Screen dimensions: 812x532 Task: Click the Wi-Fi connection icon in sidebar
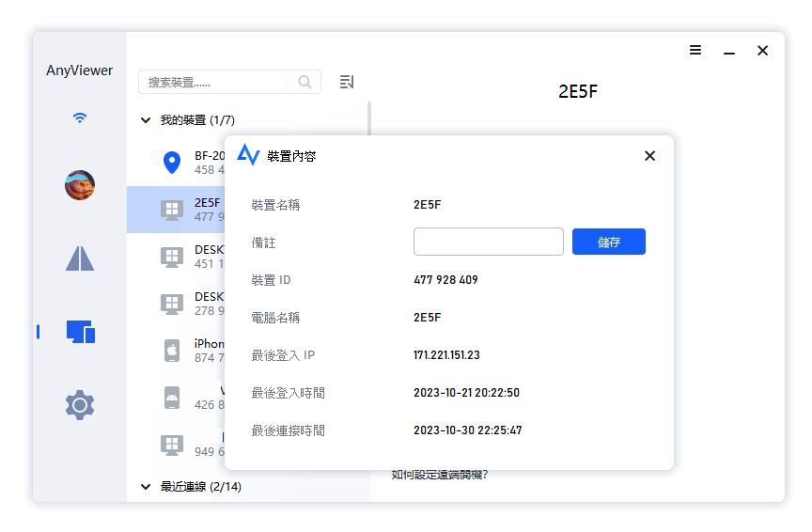coord(80,117)
